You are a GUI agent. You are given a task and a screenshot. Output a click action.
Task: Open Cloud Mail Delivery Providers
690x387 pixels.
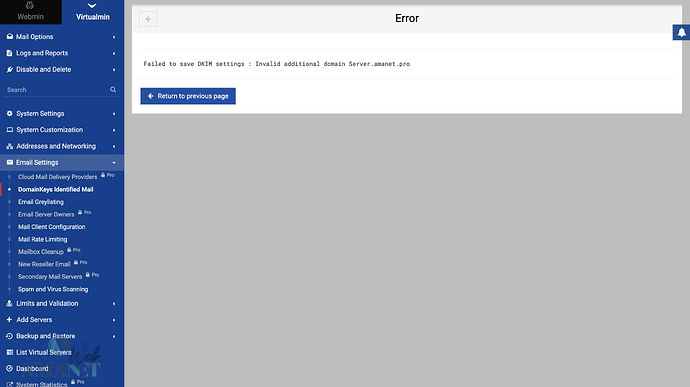[58, 177]
